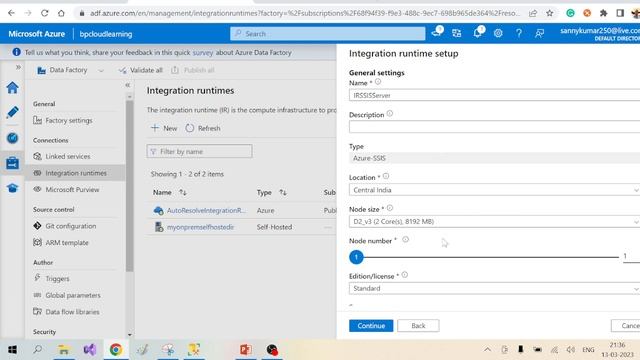Collapse the Manage side panel
Image resolution: width=640 pixels, height=360 pixels.
127,85
